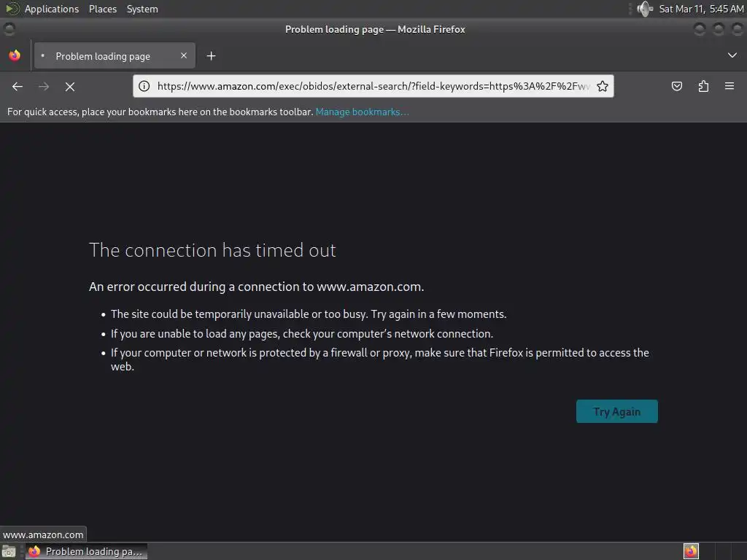The width and height of the screenshot is (747, 560).
Task: Open Manage bookmarks link
Action: (x=362, y=112)
